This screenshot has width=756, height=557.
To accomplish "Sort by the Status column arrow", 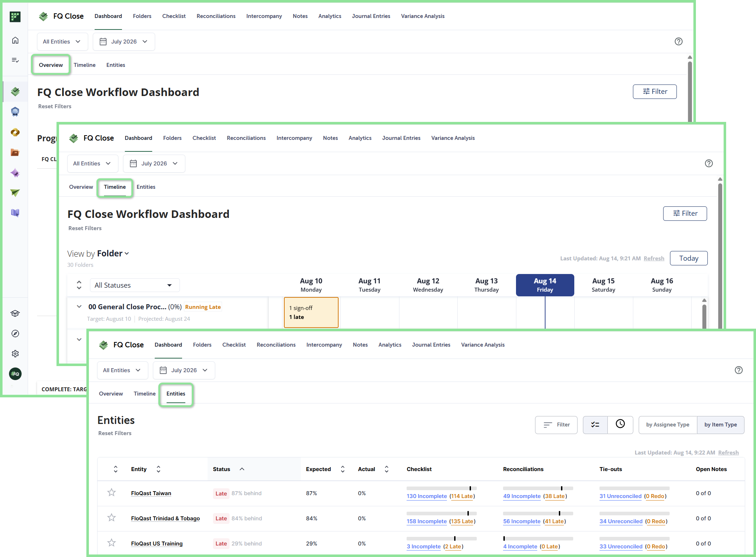I will (x=242, y=469).
